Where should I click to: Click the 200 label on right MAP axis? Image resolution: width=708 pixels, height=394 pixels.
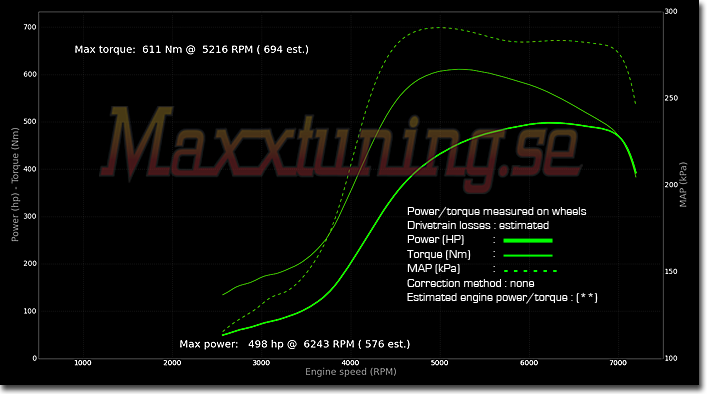point(671,185)
